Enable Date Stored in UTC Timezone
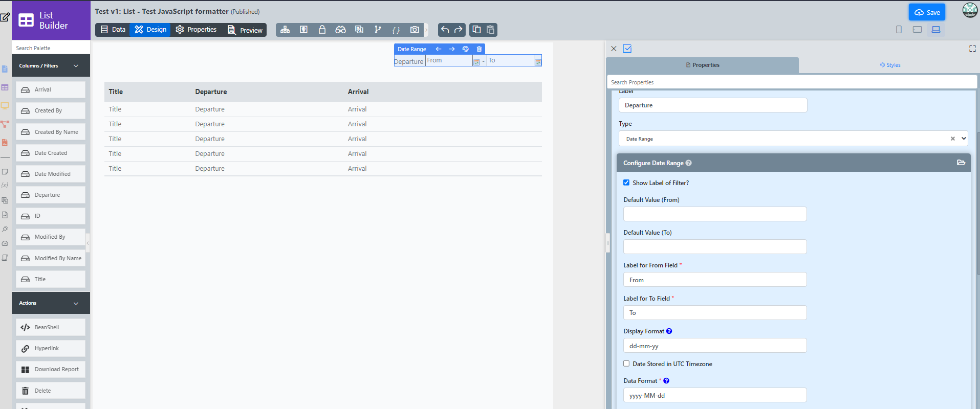Screen dimensions: 980x409 pyautogui.click(x=626, y=363)
